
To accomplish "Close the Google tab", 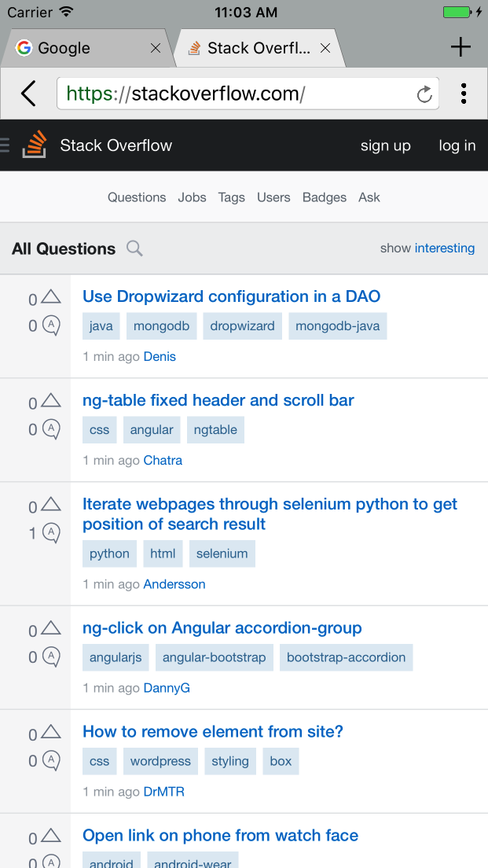I will click(156, 48).
